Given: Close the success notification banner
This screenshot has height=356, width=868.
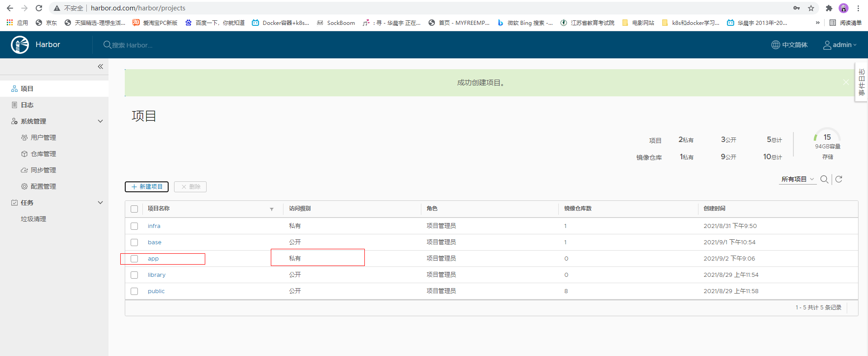Looking at the screenshot, I should (x=846, y=82).
